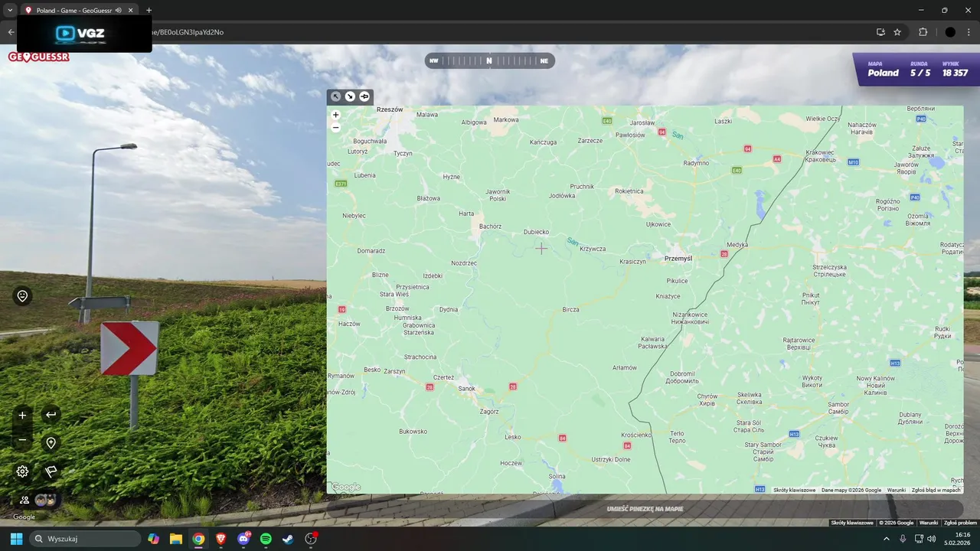Screen dimensions: 980x551
Task: Click 'Zgłoś problem' link at bottom right
Action: coord(960,523)
